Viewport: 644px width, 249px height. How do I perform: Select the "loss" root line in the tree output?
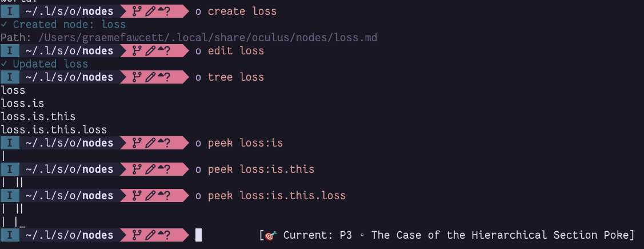tap(13, 90)
